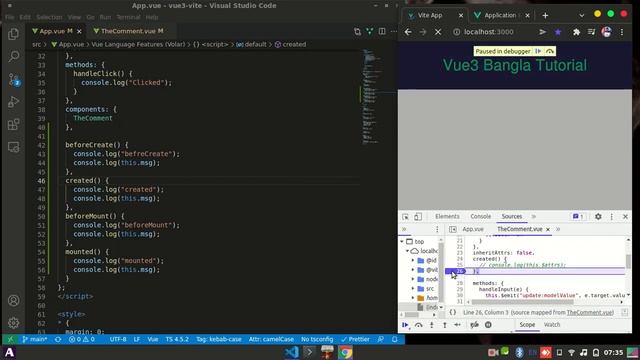Viewport: 640px width, 360px height.
Task: Step over from Paused in debugger overlay
Action: coord(550,51)
